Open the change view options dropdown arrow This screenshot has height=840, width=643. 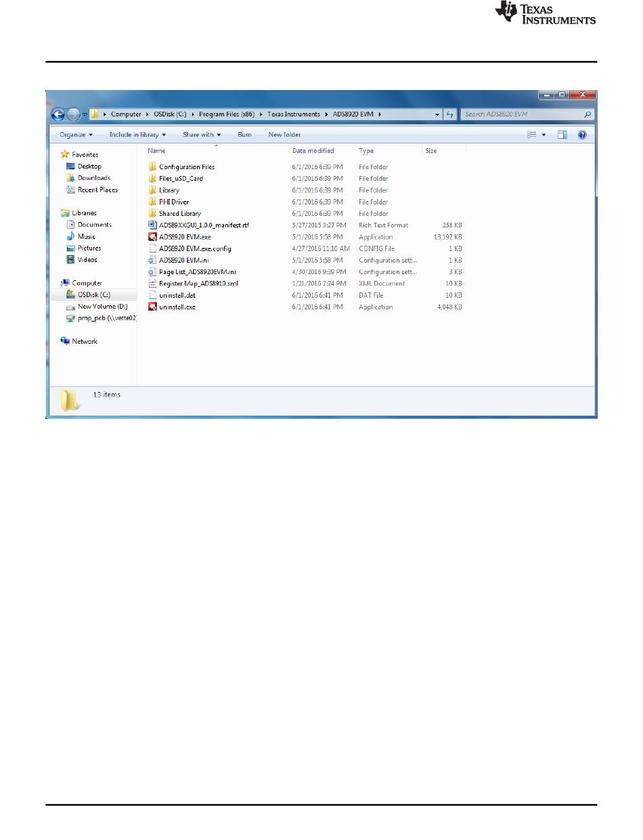[544, 135]
